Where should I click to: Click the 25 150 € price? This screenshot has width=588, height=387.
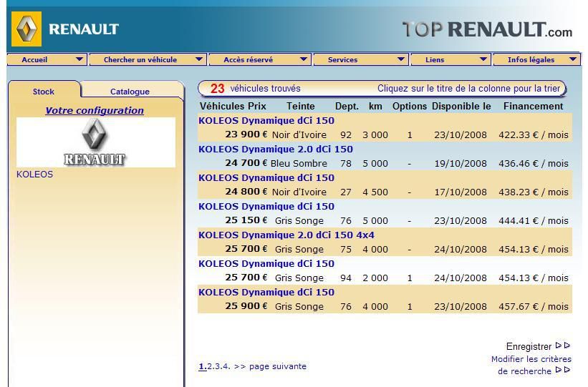(246, 220)
